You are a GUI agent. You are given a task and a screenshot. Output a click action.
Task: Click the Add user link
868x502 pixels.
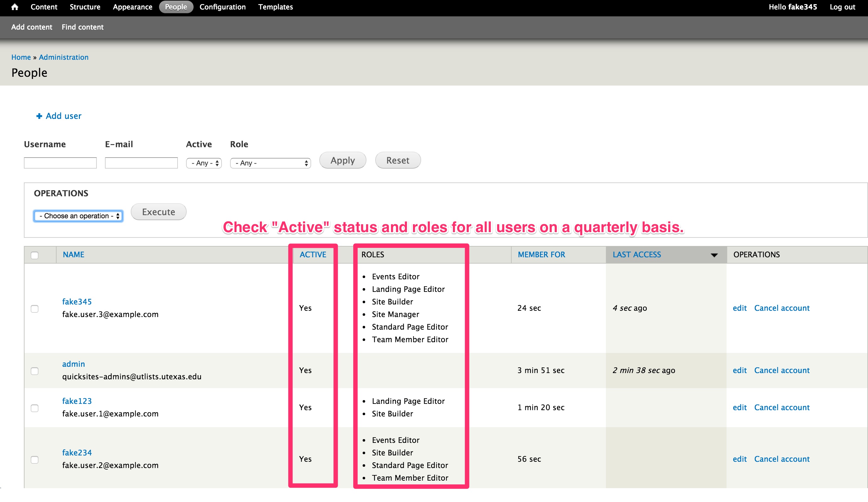pyautogui.click(x=63, y=116)
